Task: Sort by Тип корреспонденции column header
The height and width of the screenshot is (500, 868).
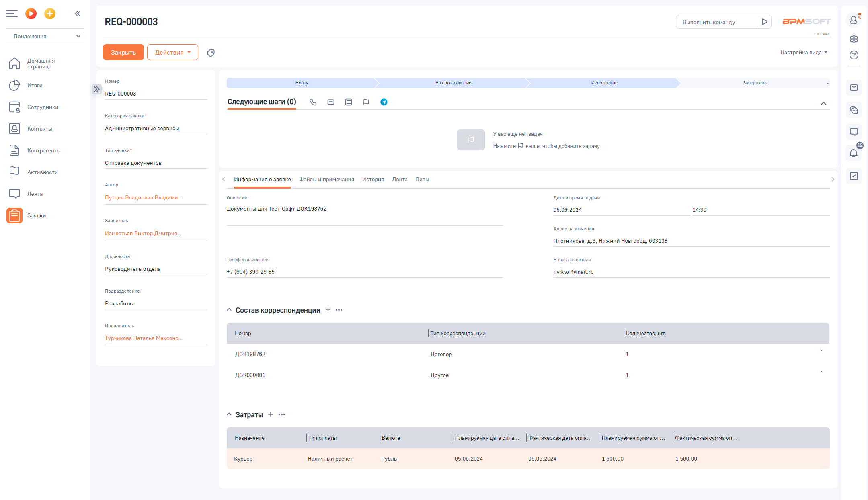Action: pos(458,333)
